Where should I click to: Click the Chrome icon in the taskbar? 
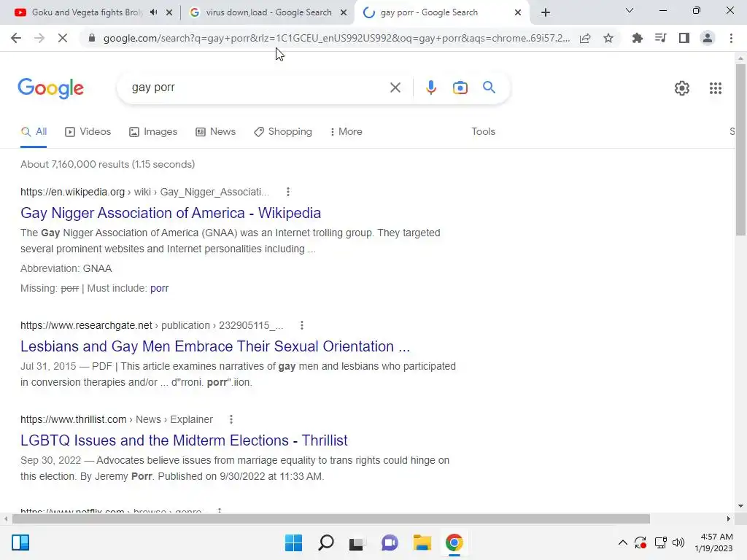coord(454,542)
